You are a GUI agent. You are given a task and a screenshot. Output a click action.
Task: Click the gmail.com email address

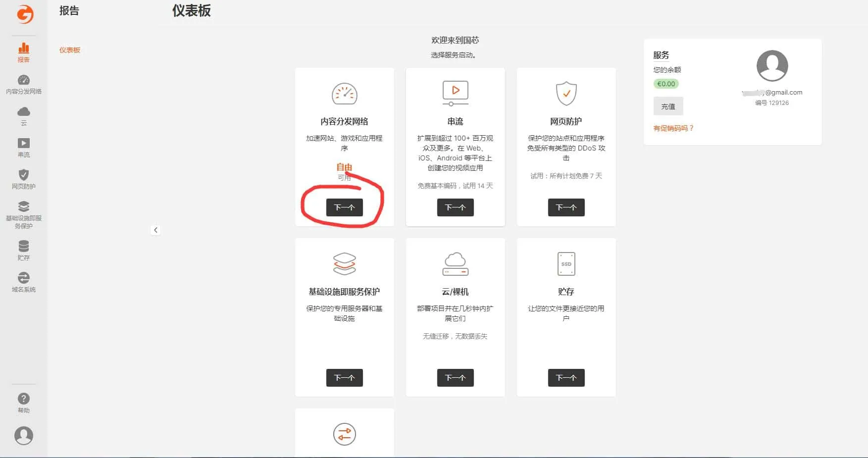pos(772,93)
